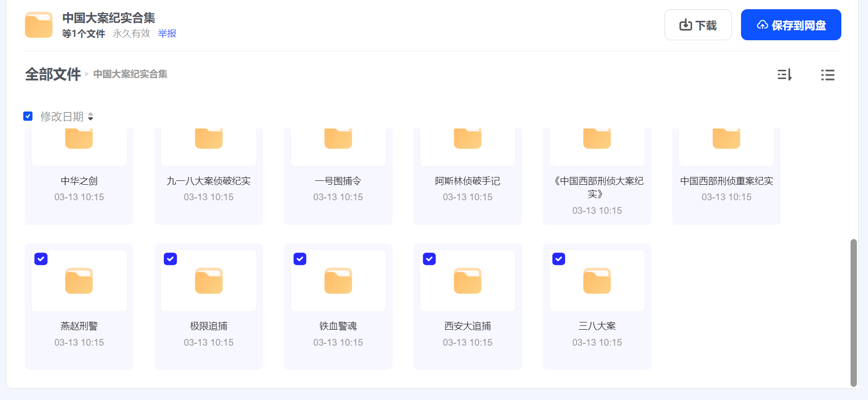Viewport: 868px width, 400px height.
Task: Toggle the 三八大案 folder checkbox
Action: coord(559,259)
